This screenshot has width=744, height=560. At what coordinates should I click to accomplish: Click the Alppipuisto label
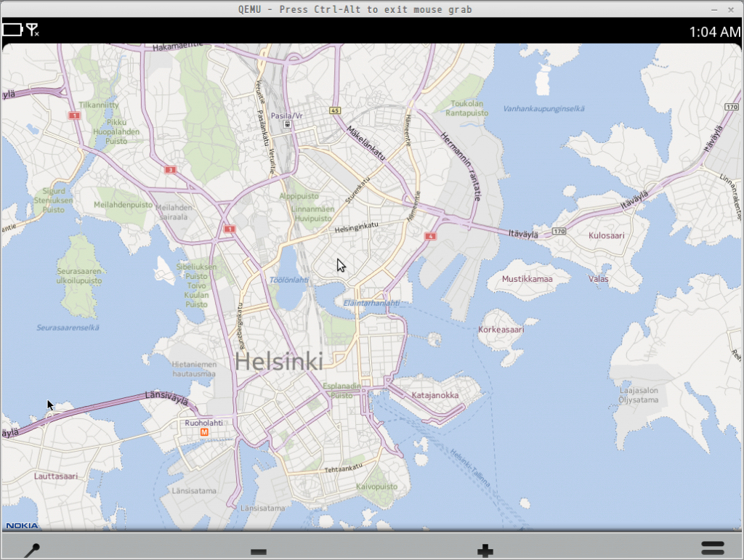299,196
